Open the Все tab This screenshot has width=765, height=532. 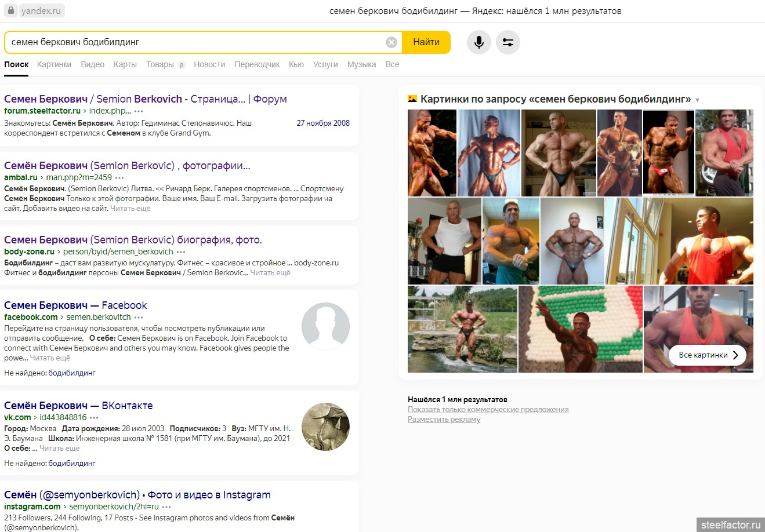click(x=392, y=64)
